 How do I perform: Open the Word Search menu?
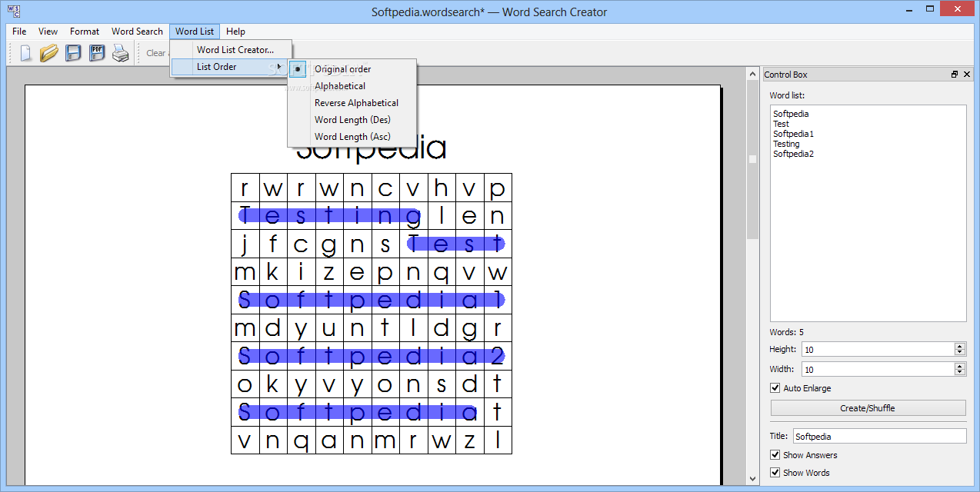(x=137, y=32)
